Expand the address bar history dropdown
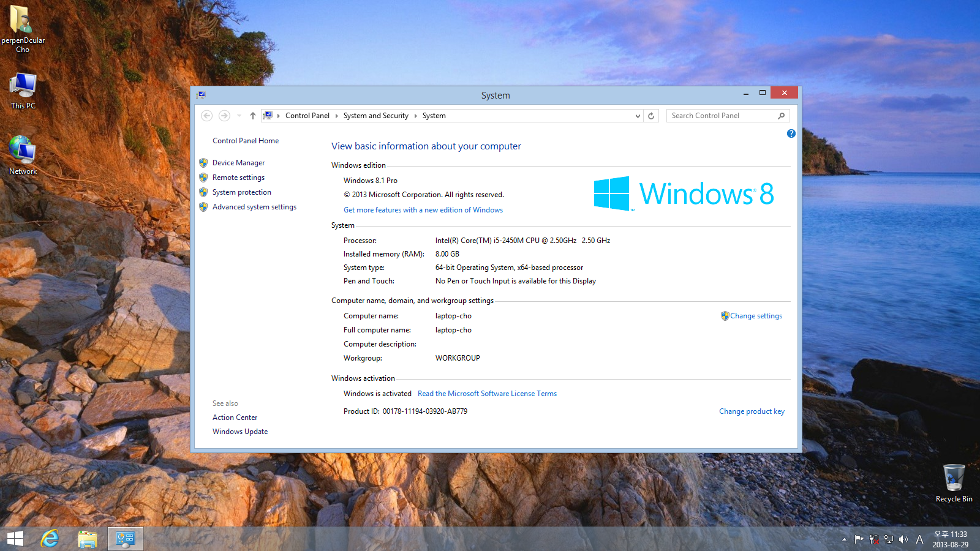980x551 pixels. tap(638, 116)
